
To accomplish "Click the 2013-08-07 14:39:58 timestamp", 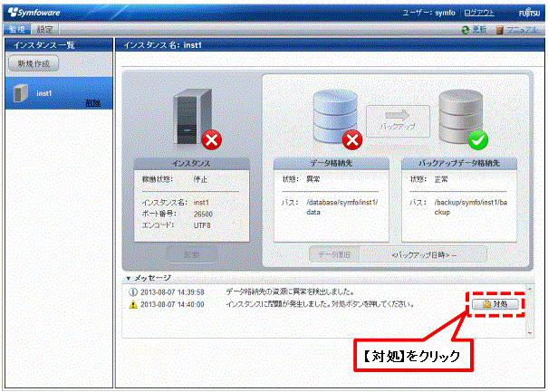I will point(172,292).
